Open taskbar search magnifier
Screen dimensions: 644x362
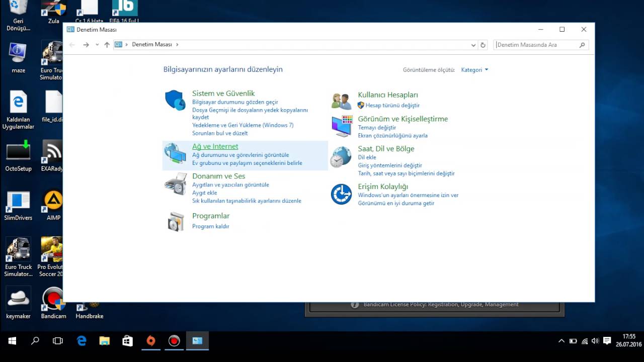[35, 341]
